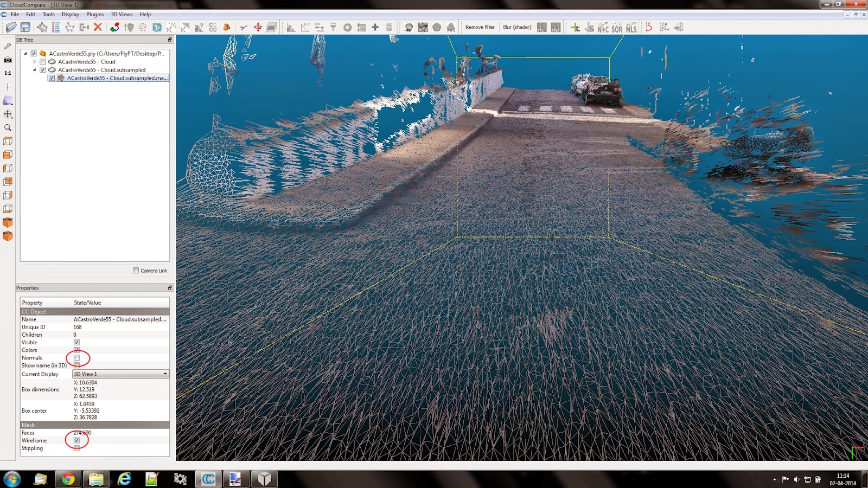Click the Unique ID value 168
Viewport: 868px width, 488px height.
(x=78, y=327)
